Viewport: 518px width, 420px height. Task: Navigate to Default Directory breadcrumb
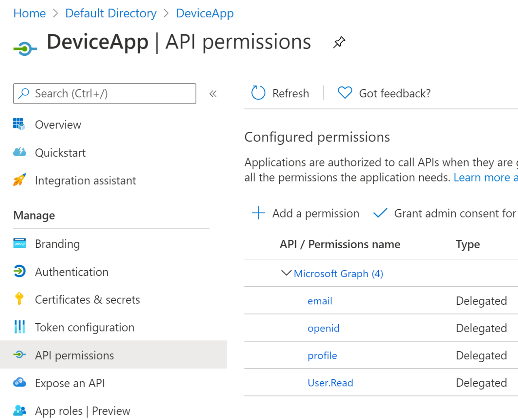[x=110, y=13]
